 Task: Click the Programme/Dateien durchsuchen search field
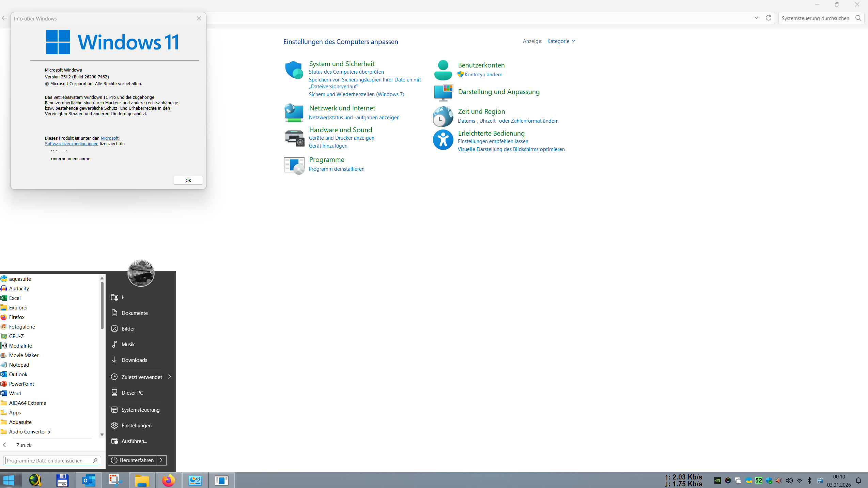pos(48,461)
